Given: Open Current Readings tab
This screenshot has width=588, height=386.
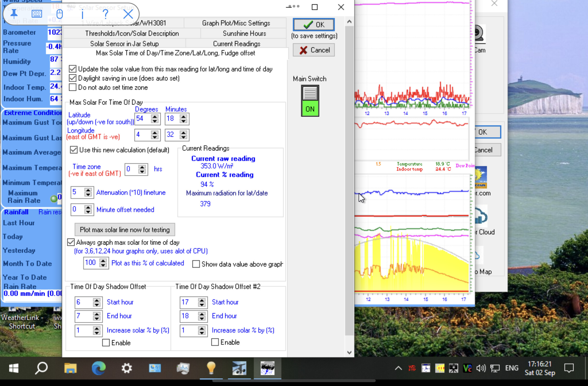Looking at the screenshot, I should tap(236, 44).
